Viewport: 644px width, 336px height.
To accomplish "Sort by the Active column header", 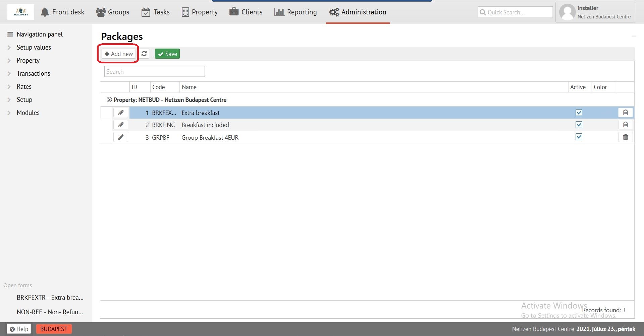I will pos(579,87).
